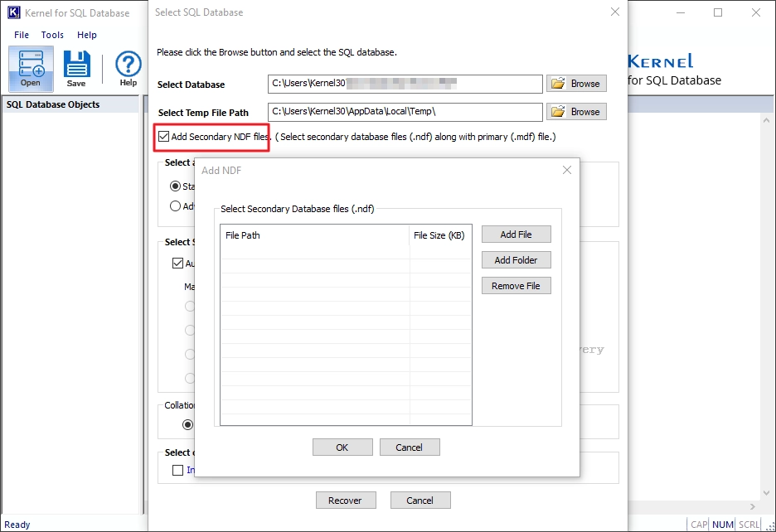Click the SCRL indicator in status bar

(749, 525)
